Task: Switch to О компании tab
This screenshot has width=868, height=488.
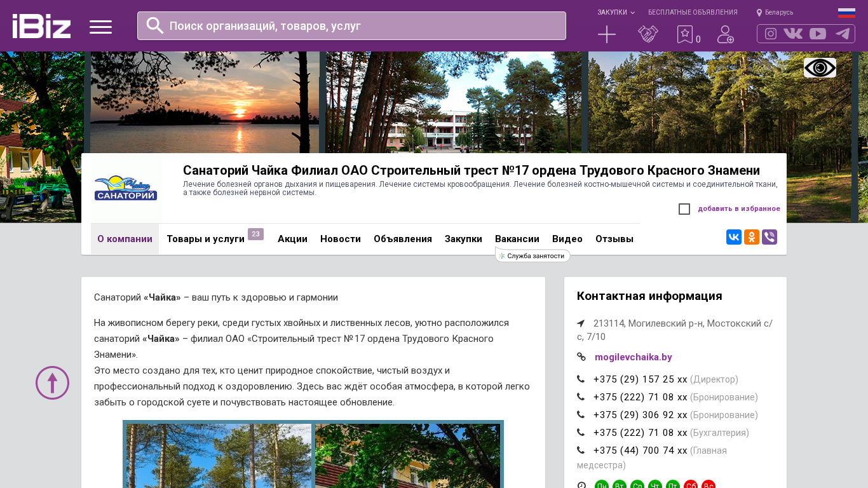Action: pyautogui.click(x=125, y=239)
